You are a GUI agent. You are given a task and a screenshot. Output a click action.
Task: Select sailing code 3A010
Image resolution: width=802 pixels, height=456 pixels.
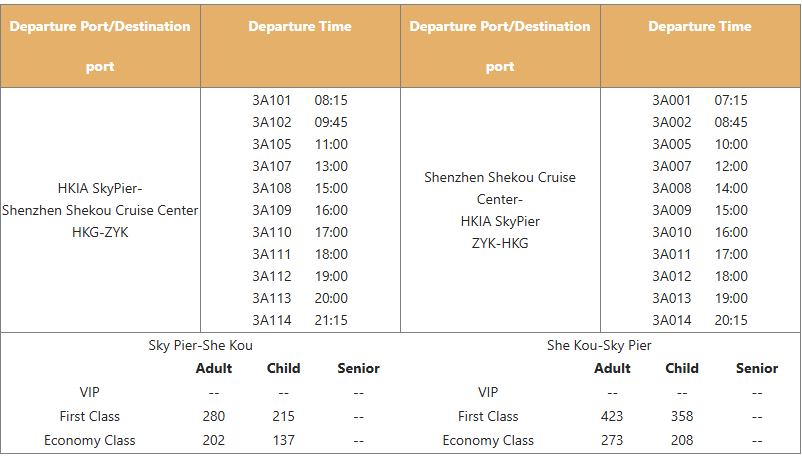click(671, 232)
